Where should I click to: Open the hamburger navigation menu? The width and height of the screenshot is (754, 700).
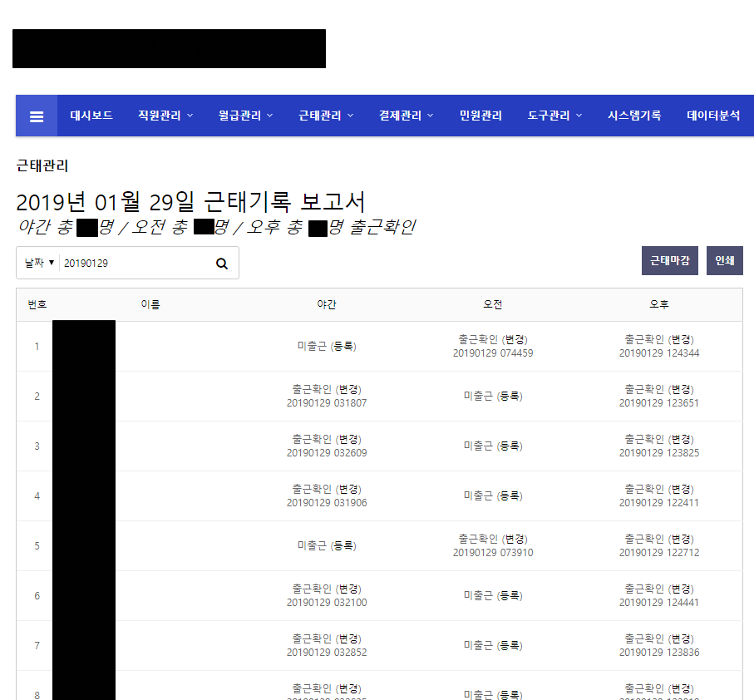36,115
